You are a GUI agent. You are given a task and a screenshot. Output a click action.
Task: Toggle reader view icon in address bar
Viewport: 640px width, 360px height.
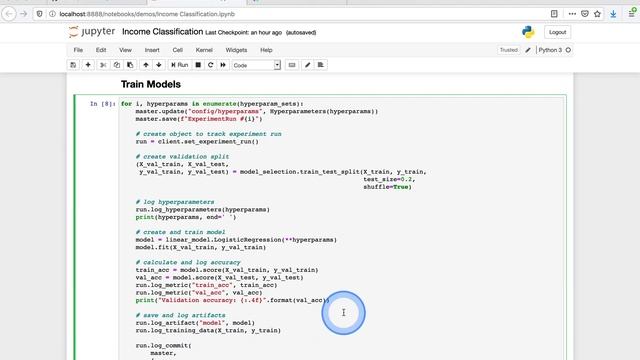coord(554,14)
